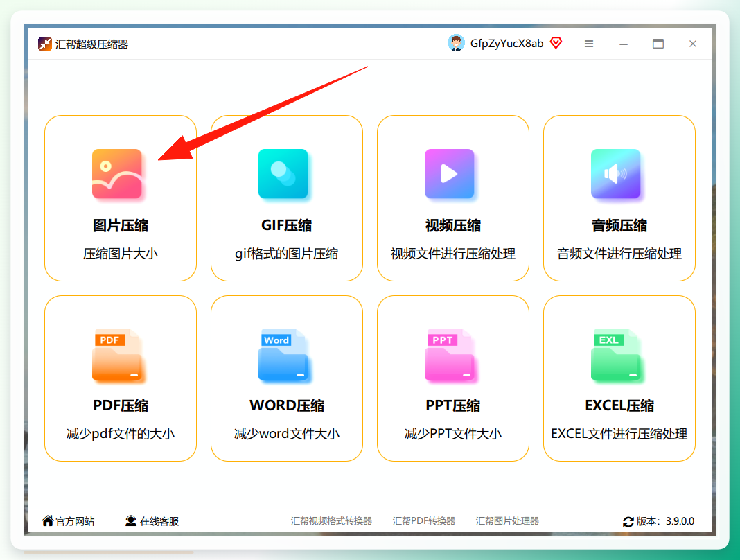The height and width of the screenshot is (560, 740).
Task: Click the 音频压缩 title text
Action: click(619, 226)
